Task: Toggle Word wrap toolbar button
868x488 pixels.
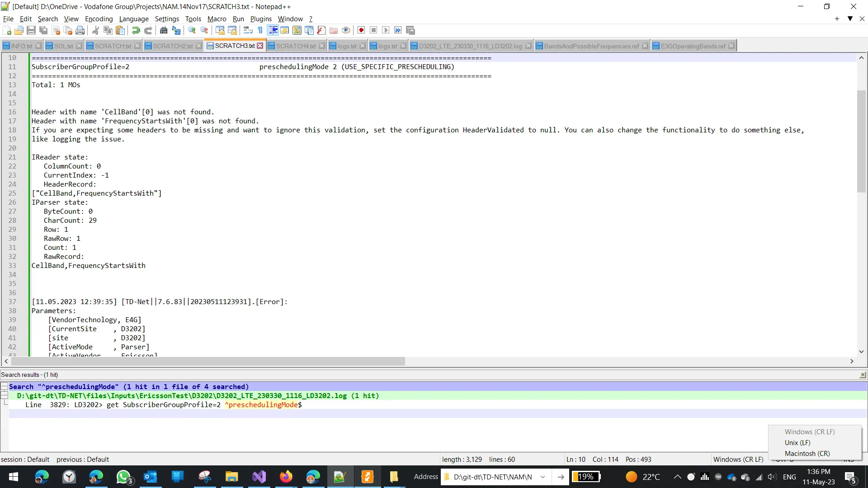Action: [248, 30]
